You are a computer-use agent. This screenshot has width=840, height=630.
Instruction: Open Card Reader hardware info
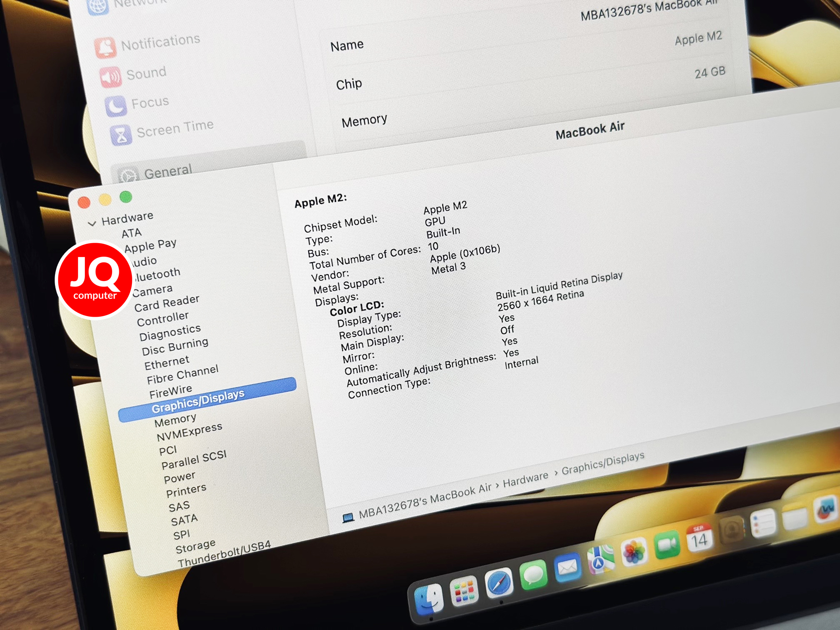[167, 303]
